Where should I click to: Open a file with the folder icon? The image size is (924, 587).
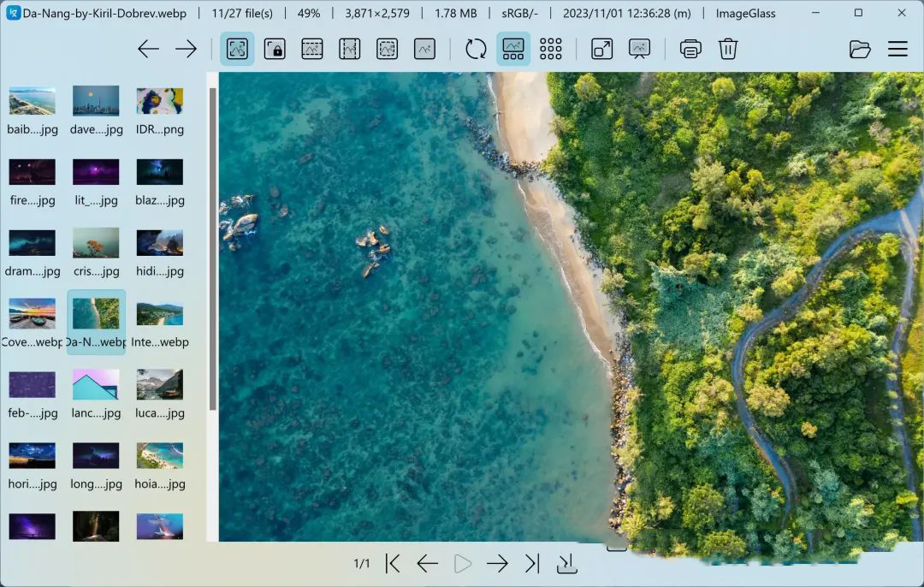[x=860, y=49]
